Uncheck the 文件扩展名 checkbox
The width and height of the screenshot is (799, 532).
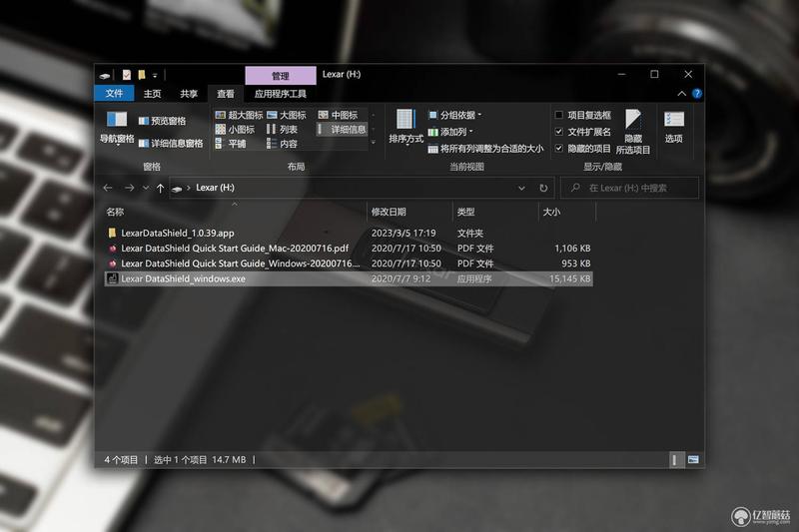point(559,132)
